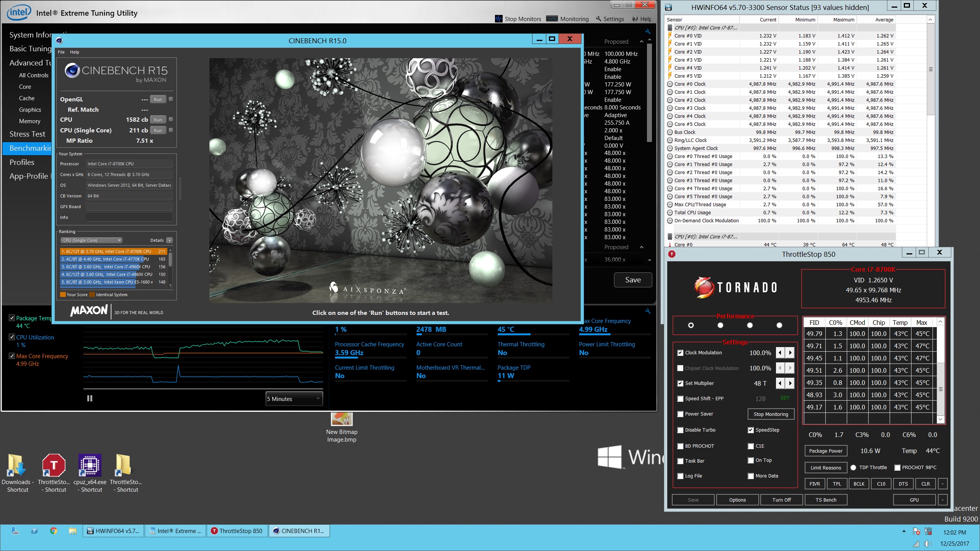Click the red flag tray icon
980x551 pixels.
[916, 531]
